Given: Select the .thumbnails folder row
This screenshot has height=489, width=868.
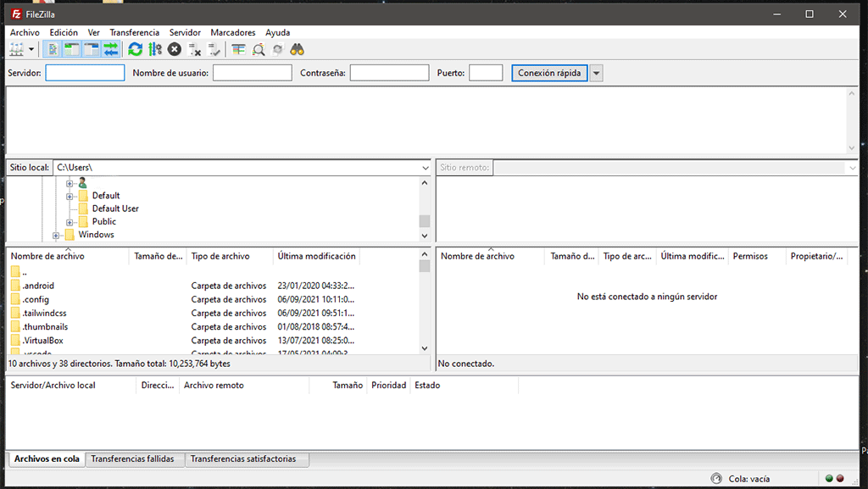Looking at the screenshot, I should coord(213,327).
